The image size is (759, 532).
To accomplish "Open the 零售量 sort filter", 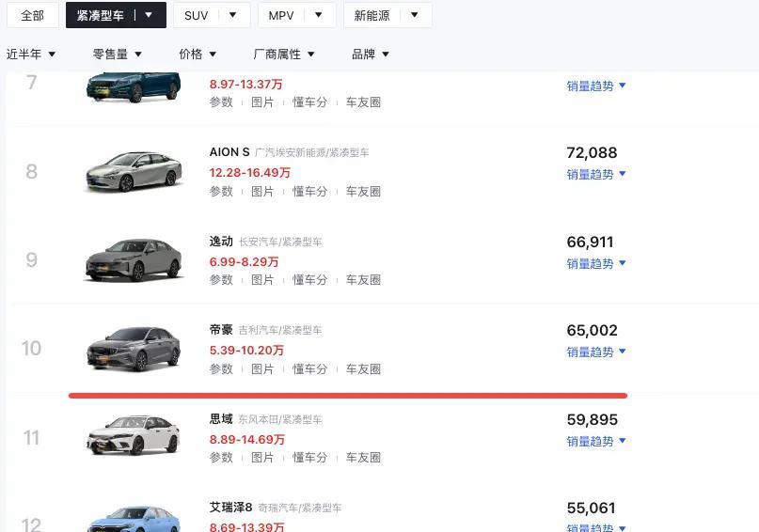I will (x=118, y=55).
